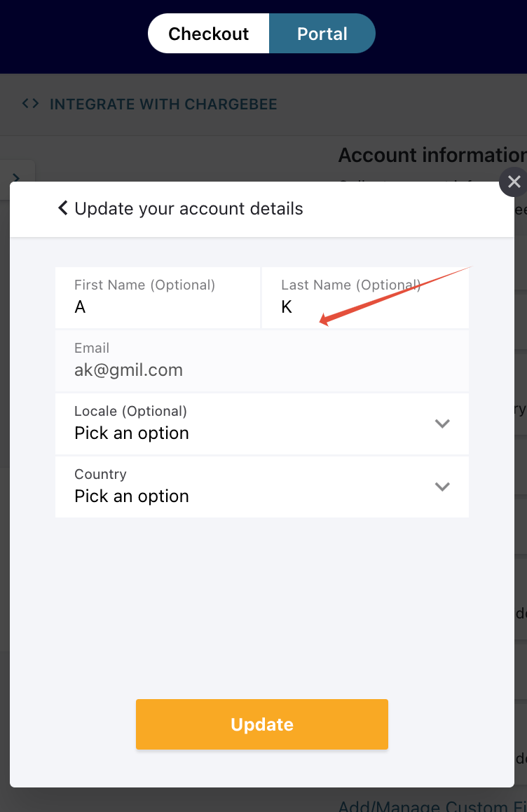Screen dimensions: 527x812
Task: Open the Add/Manage Custom Fields link
Action: 432,806
